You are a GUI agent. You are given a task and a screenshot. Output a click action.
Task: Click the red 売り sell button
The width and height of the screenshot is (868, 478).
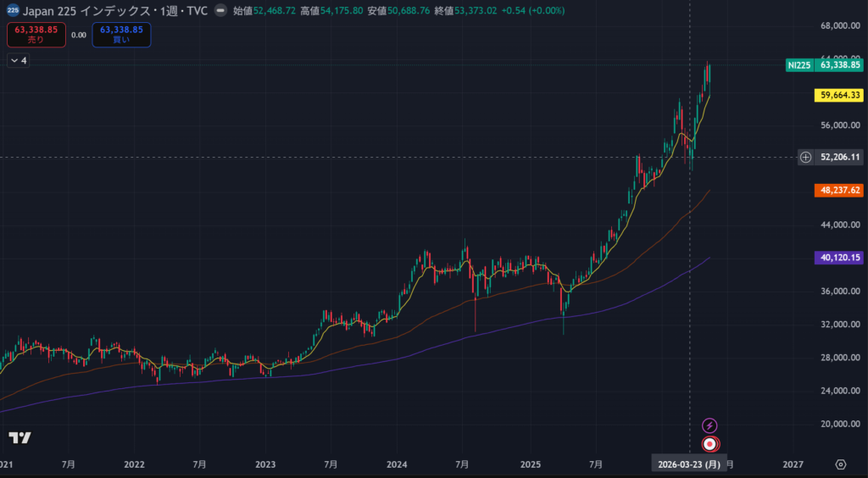[x=36, y=35]
